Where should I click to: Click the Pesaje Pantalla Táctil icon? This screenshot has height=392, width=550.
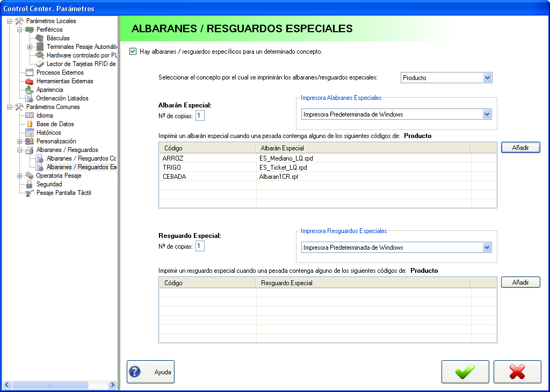coord(30,193)
